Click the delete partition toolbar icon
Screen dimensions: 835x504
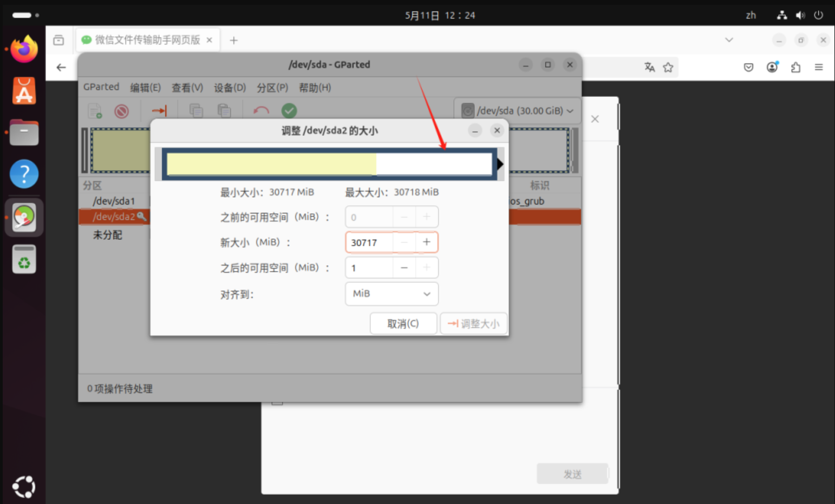coord(122,112)
